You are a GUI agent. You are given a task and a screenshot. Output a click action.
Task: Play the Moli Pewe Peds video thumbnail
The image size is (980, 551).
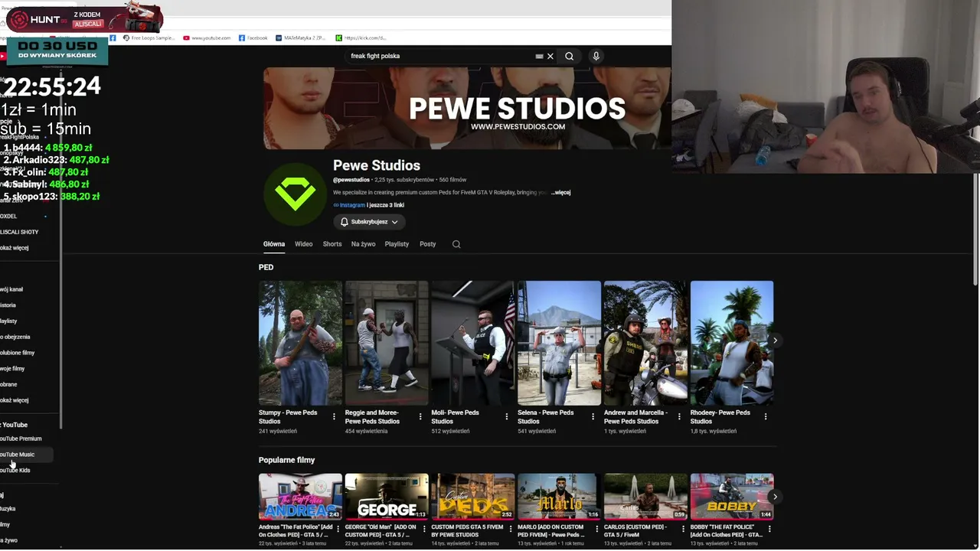coord(472,343)
